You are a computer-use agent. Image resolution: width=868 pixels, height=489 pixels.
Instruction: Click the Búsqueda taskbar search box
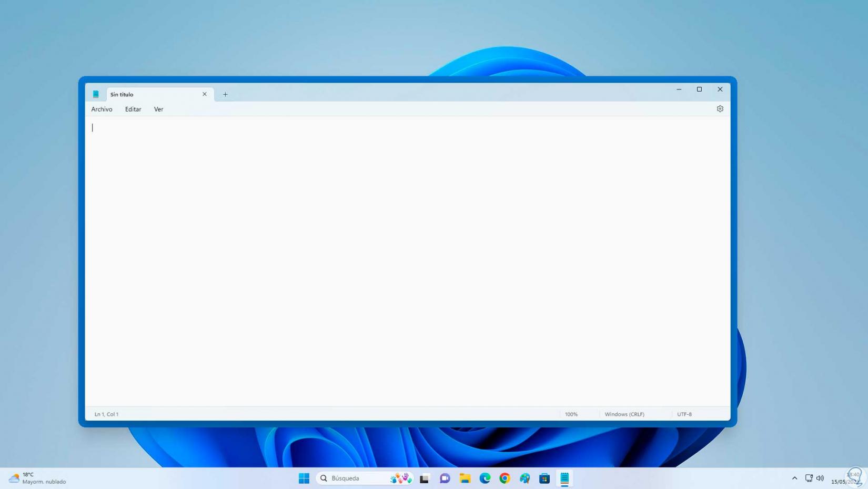pyautogui.click(x=365, y=478)
